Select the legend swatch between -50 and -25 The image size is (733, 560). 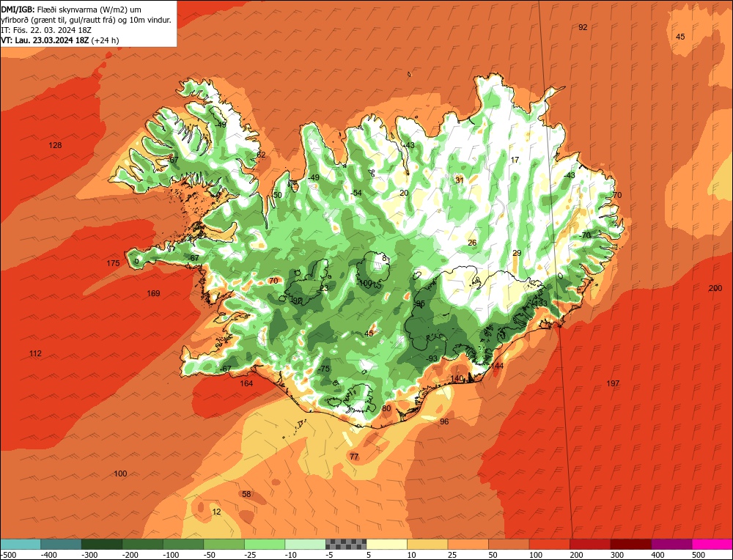click(x=224, y=544)
